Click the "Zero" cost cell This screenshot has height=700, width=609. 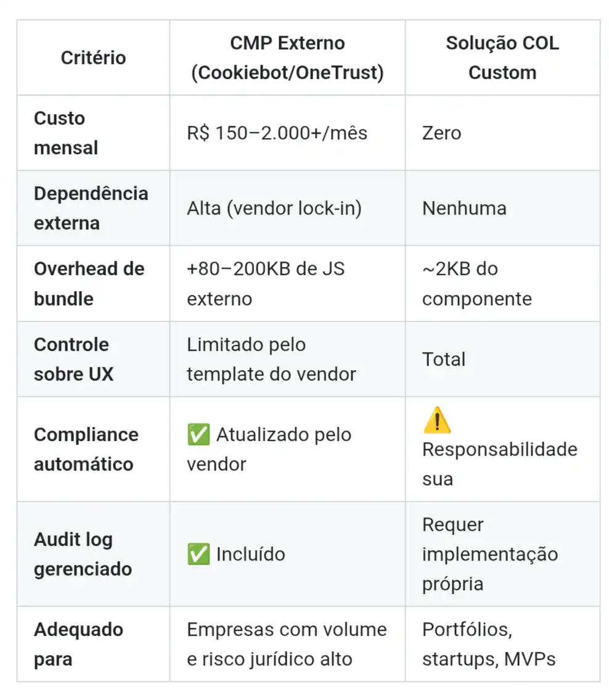[x=441, y=133]
